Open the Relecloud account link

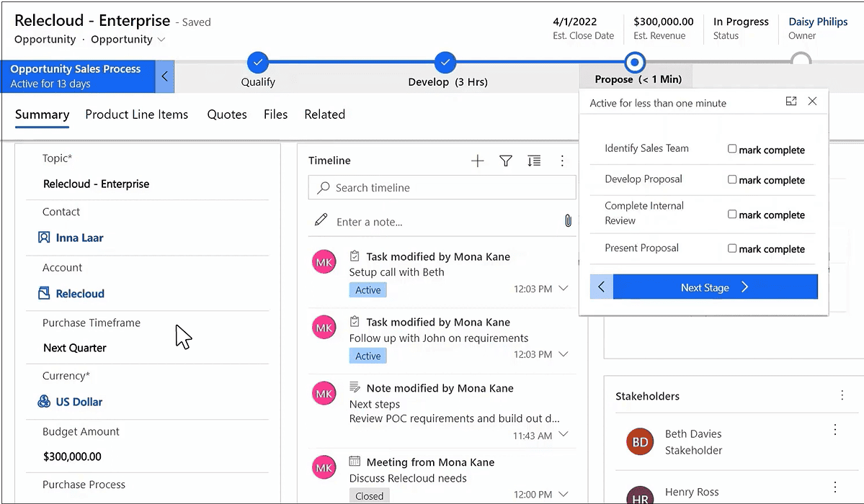[x=80, y=294]
